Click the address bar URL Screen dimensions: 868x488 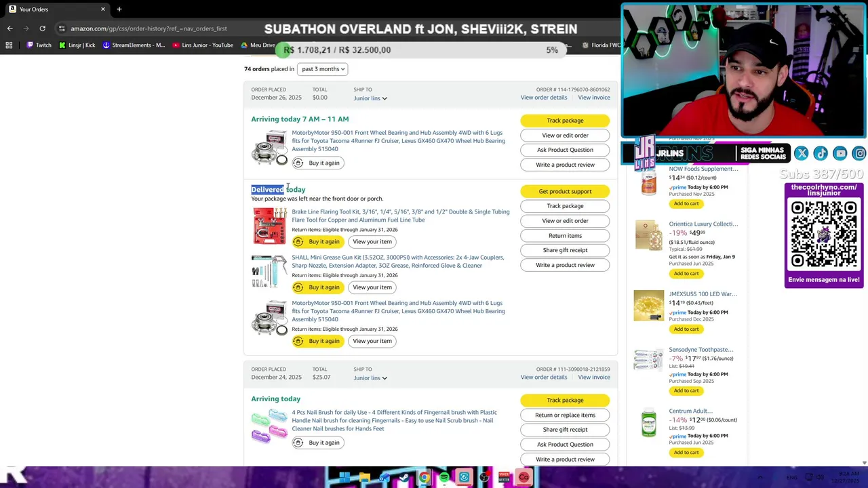click(149, 28)
